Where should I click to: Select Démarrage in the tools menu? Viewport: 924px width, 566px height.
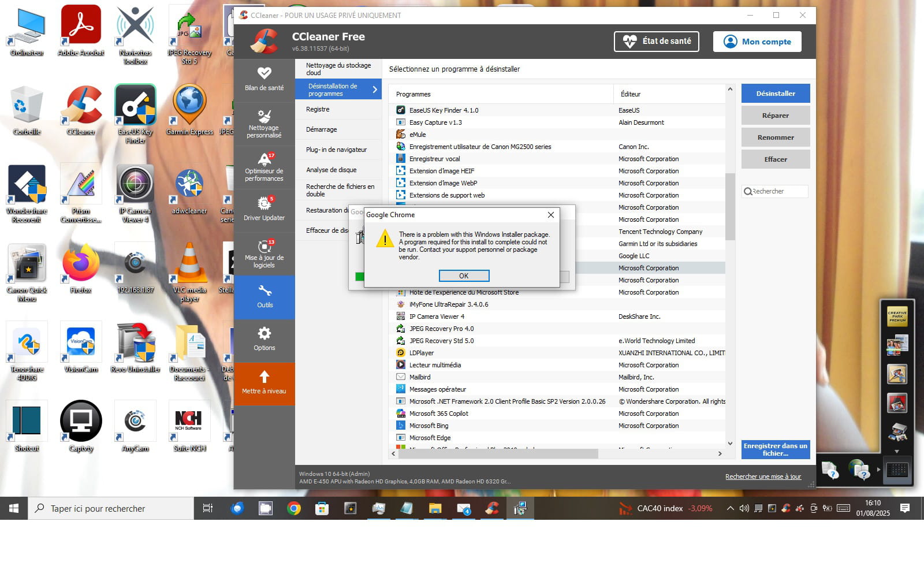(x=338, y=129)
